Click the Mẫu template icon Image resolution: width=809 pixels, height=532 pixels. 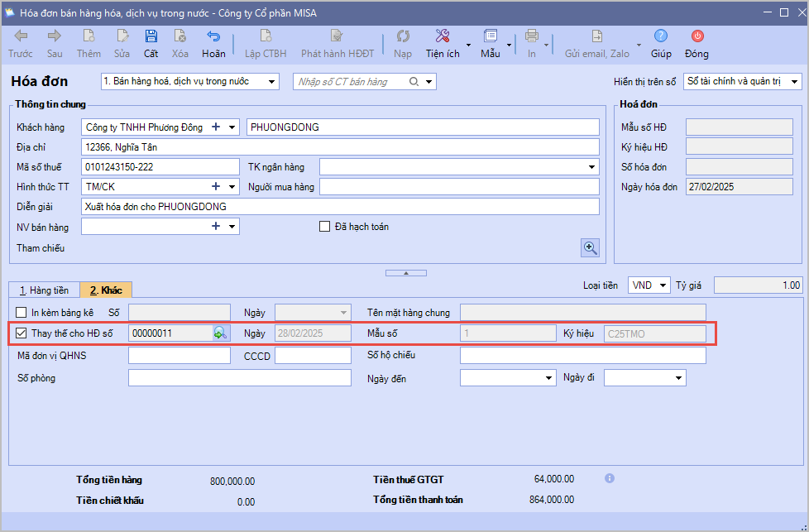[491, 36]
